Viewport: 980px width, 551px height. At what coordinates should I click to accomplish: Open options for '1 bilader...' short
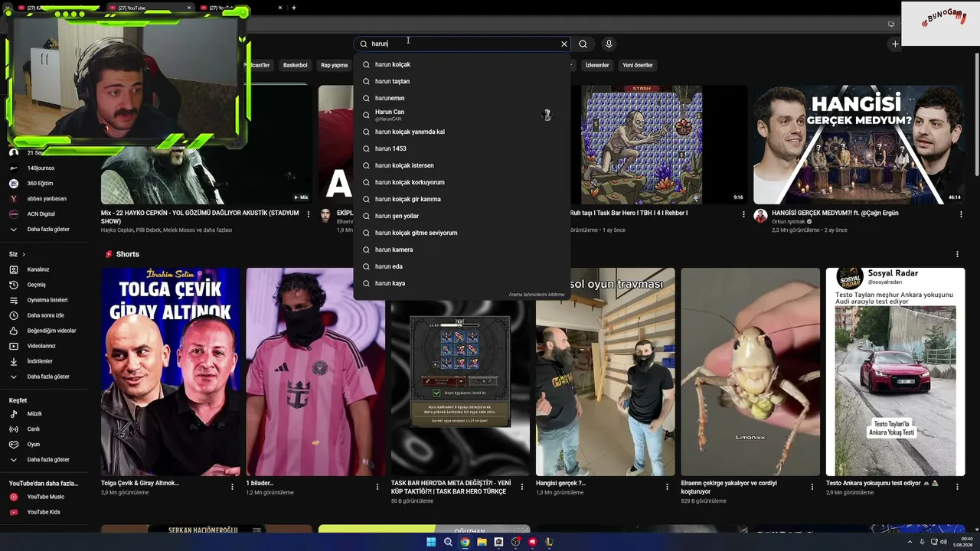click(x=377, y=486)
